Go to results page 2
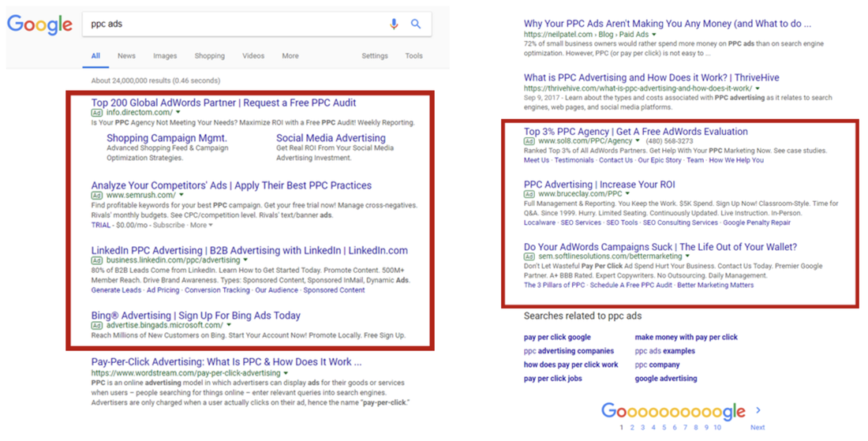Screen dimensions: 868x441 632,428
